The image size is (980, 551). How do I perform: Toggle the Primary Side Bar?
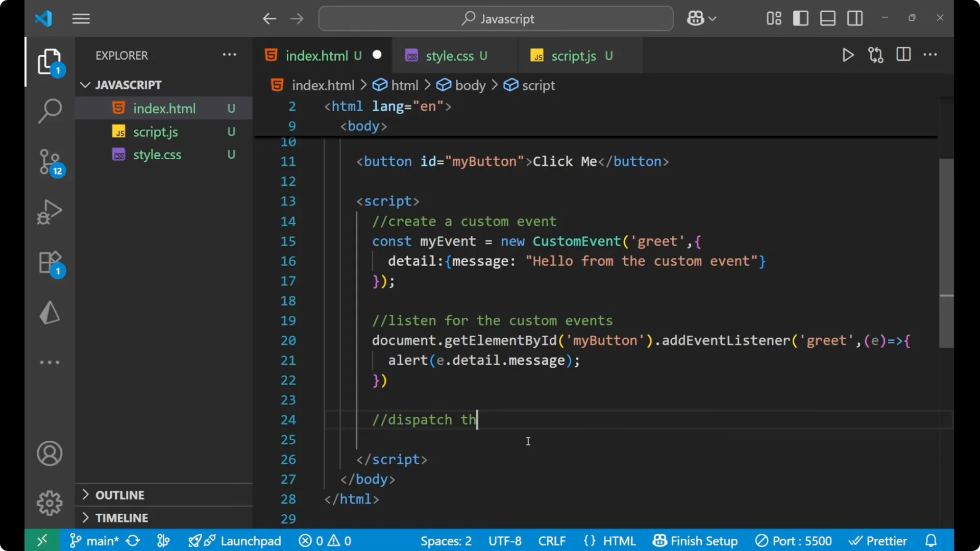[800, 18]
